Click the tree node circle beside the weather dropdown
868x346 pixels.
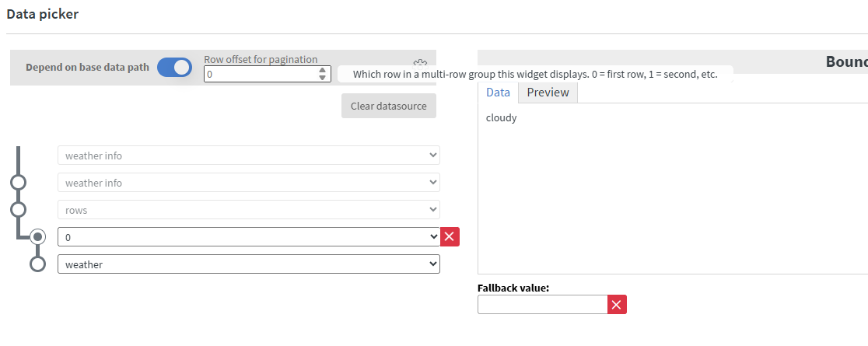coord(37,264)
